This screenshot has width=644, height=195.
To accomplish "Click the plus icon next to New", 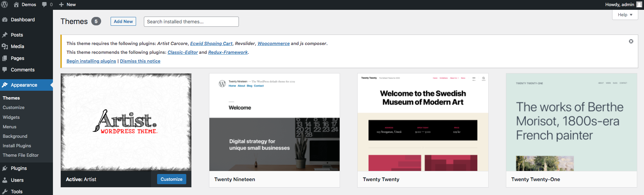I will click(61, 4).
